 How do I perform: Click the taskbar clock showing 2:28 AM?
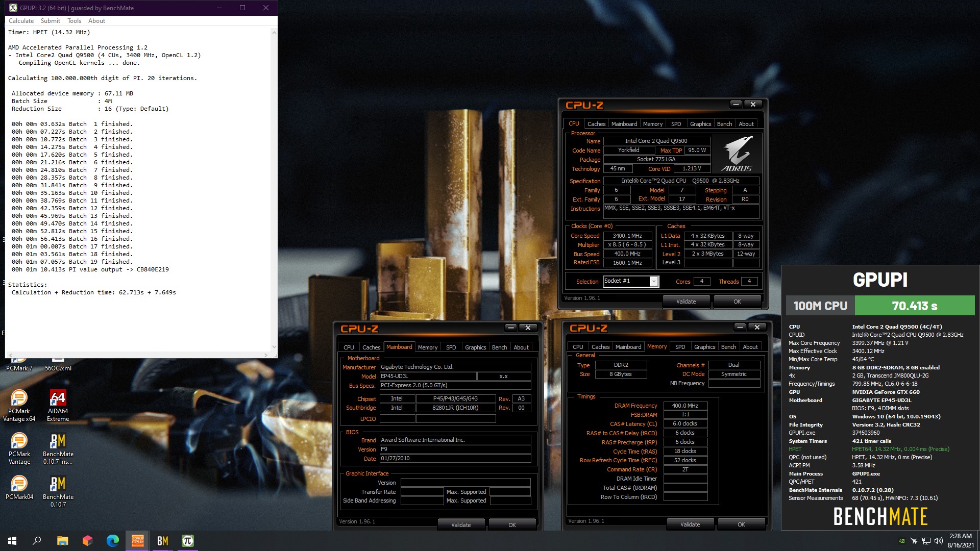(960, 541)
